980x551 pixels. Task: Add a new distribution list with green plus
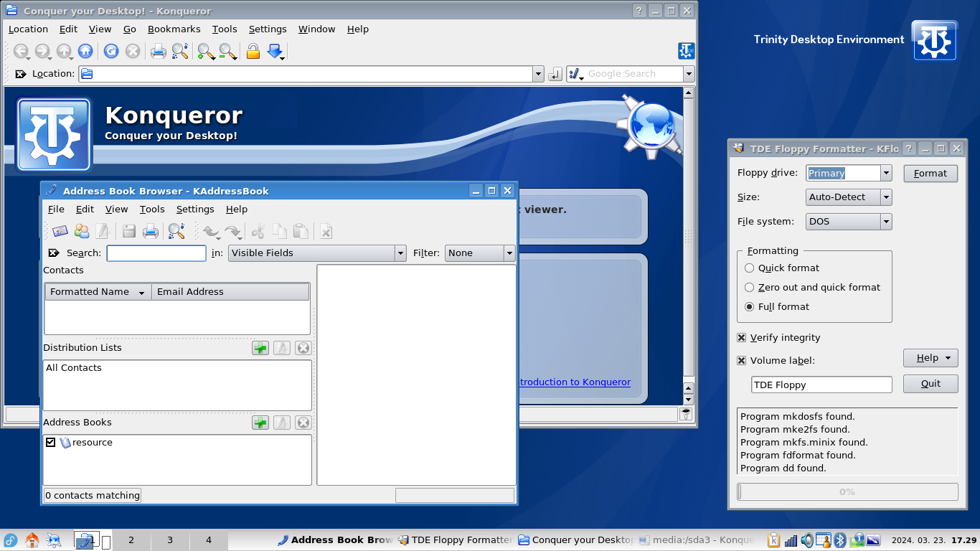coord(260,348)
